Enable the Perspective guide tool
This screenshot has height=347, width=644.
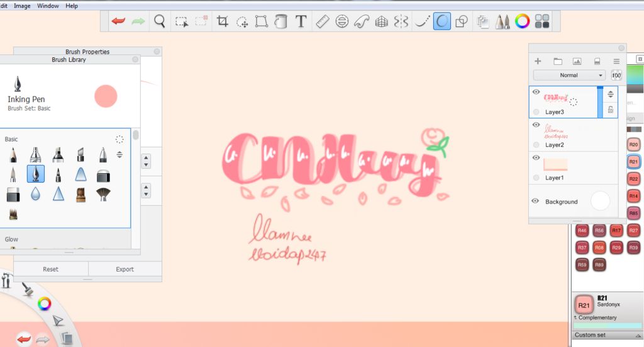[382, 21]
